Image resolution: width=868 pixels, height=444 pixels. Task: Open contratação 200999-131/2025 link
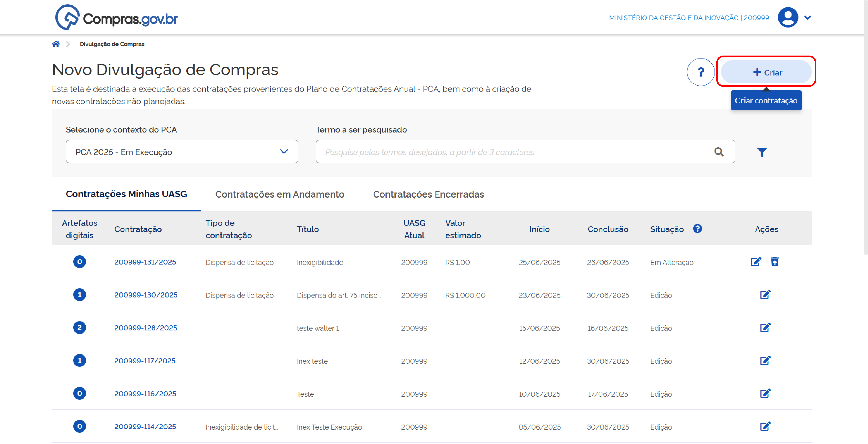point(145,262)
